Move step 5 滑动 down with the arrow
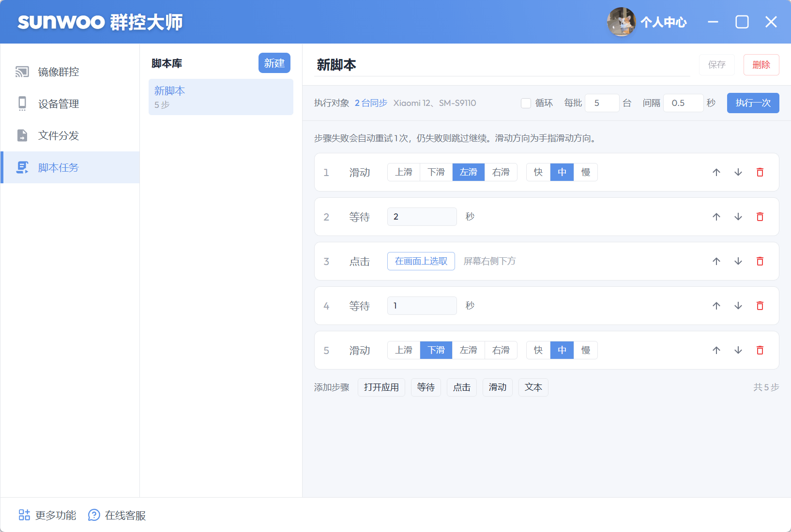Image resolution: width=791 pixels, height=532 pixels. (x=738, y=350)
